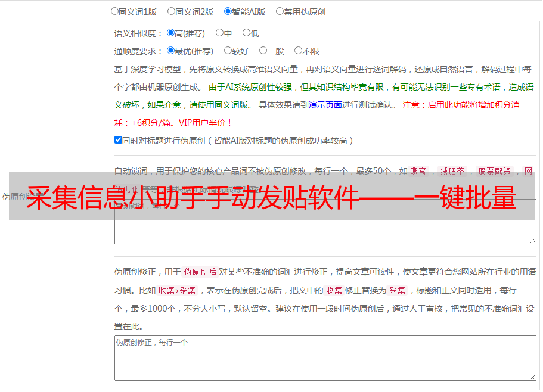543x392 pixels.
Task: Click the VIP用户半价 red notice text
Action: click(x=205, y=123)
